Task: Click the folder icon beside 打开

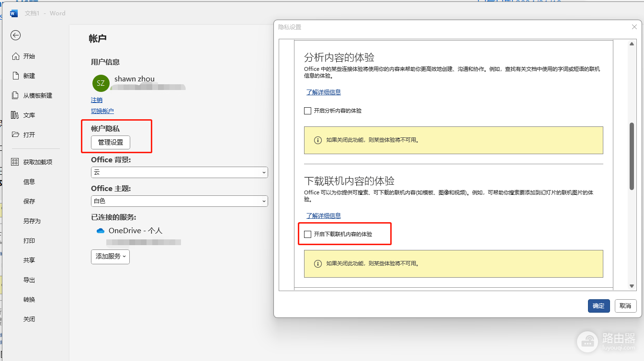Action: (15, 135)
